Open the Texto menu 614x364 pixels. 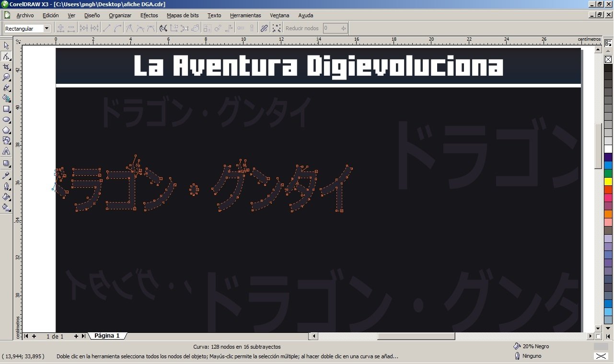coord(214,15)
